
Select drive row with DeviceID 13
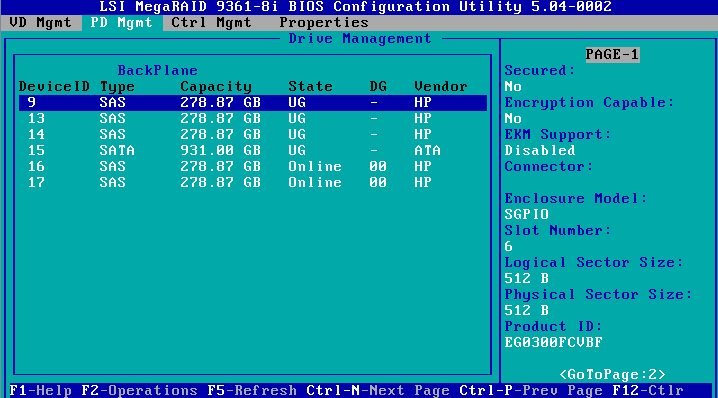pos(252,119)
